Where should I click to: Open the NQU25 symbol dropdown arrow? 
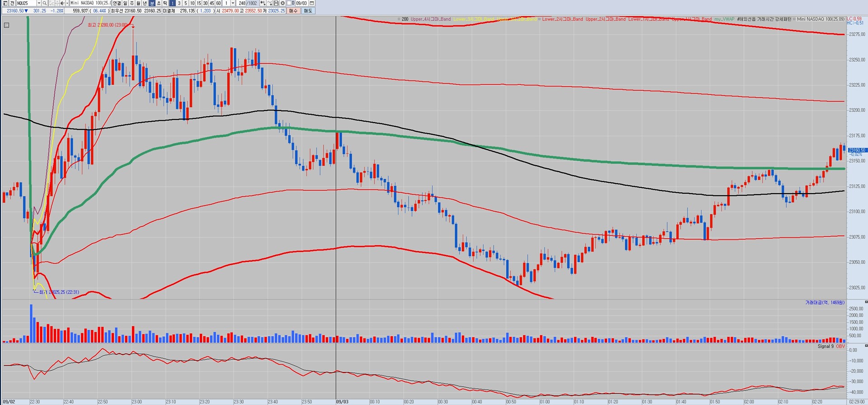pos(39,3)
